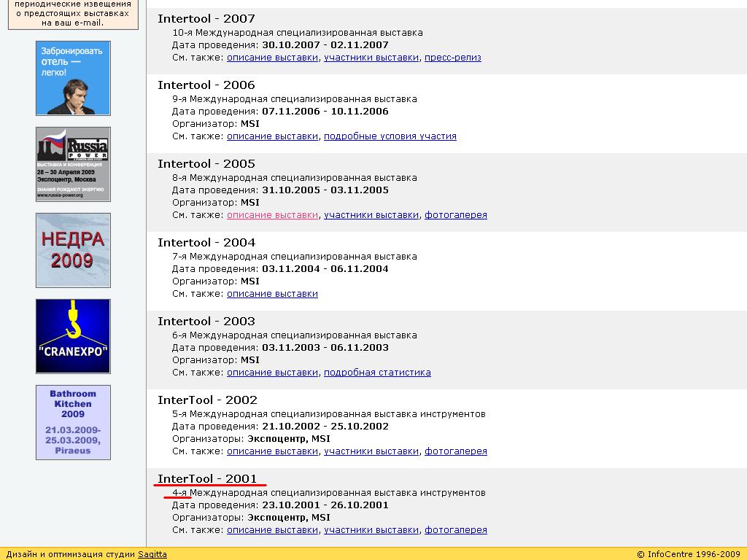
Task: Click the Intertool - 2007 heading
Action: (206, 18)
